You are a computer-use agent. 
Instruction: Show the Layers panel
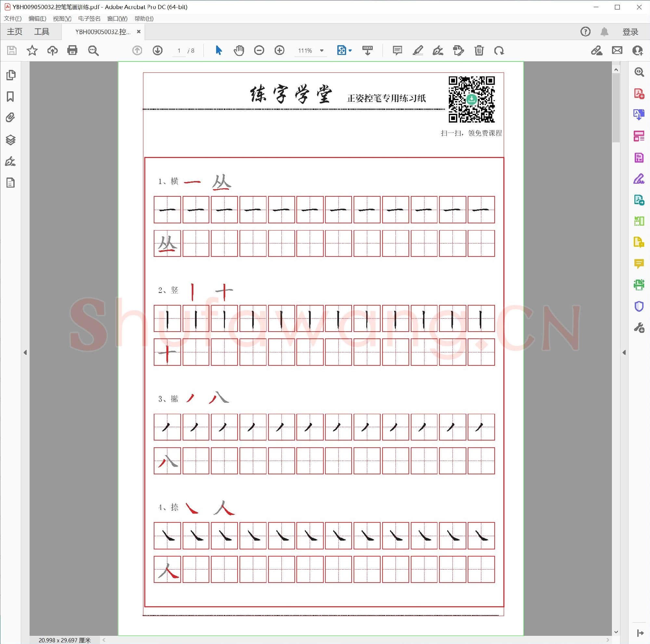coord(10,140)
